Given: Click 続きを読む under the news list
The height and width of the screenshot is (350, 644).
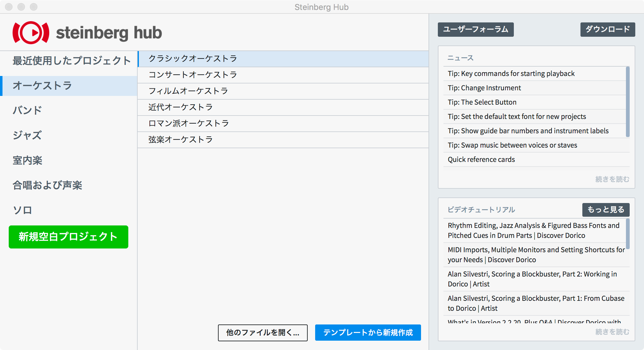Looking at the screenshot, I should pyautogui.click(x=612, y=179).
